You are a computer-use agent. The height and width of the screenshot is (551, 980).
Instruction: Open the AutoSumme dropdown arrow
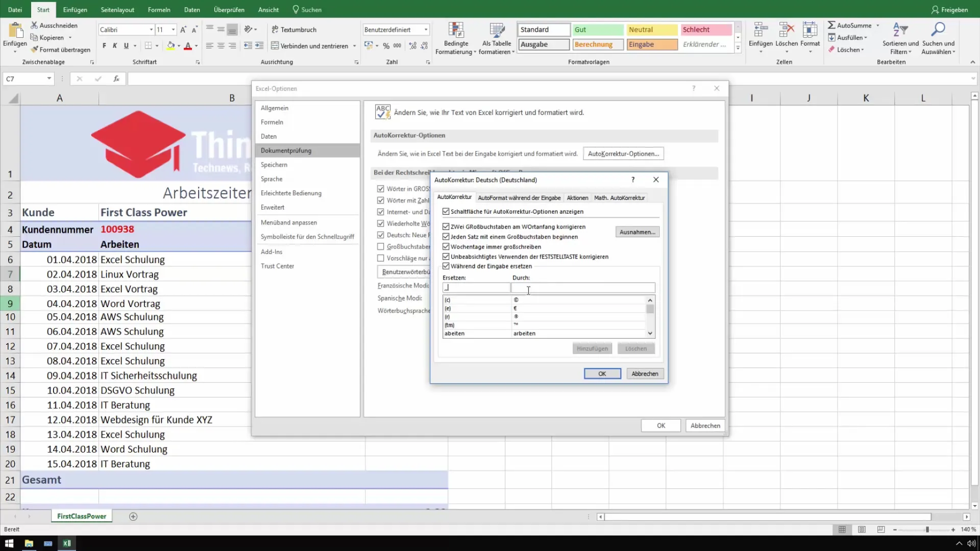pyautogui.click(x=878, y=26)
